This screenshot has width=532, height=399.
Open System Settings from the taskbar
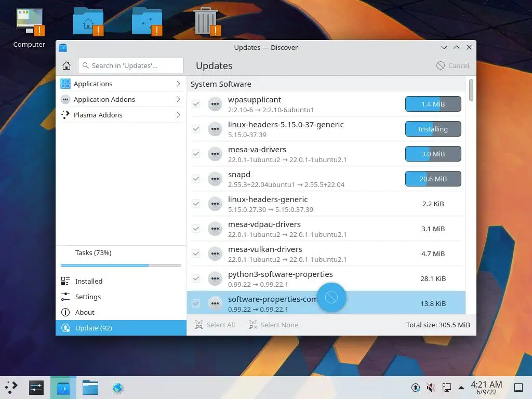click(36, 388)
